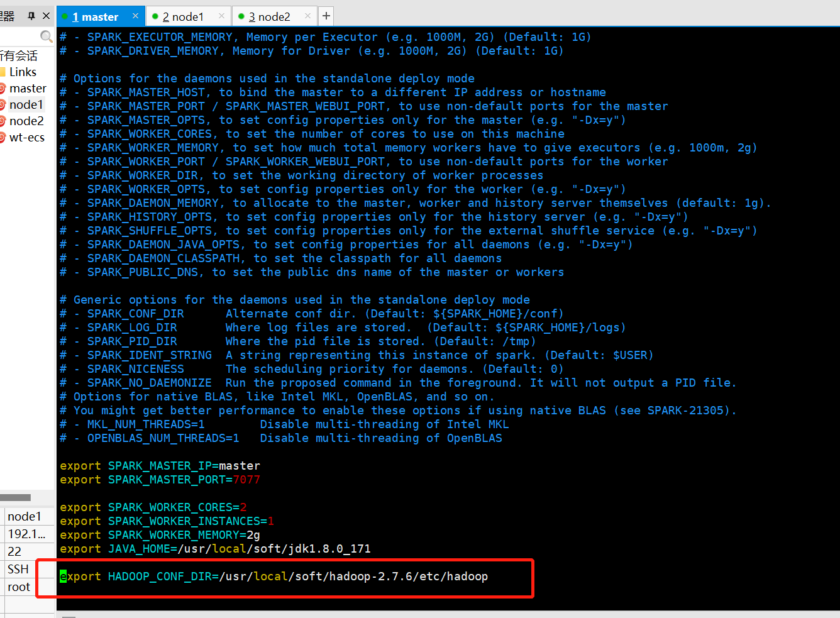Click the session search magnifier icon
The width and height of the screenshot is (840, 618).
[x=46, y=36]
